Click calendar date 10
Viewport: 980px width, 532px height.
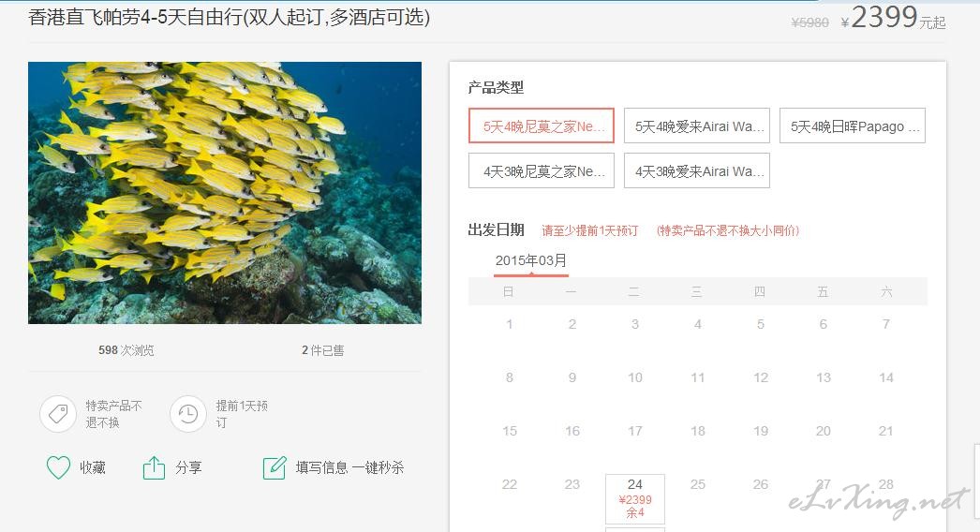pos(635,377)
